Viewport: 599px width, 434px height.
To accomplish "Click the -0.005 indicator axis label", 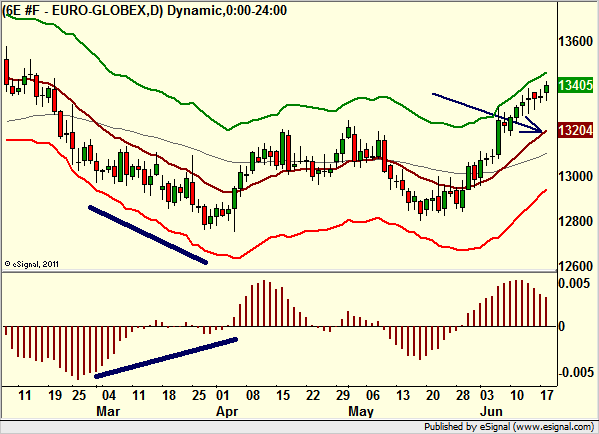I will click(x=576, y=372).
